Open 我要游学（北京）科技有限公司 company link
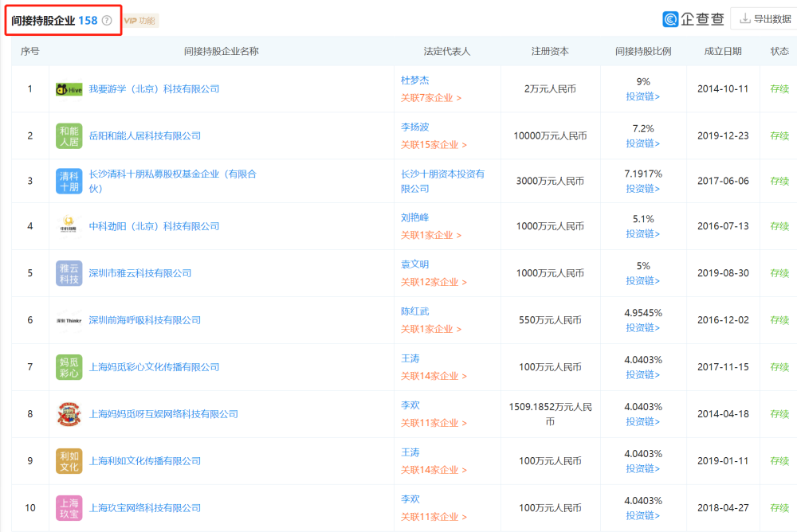Image resolution: width=797 pixels, height=532 pixels. [154, 89]
